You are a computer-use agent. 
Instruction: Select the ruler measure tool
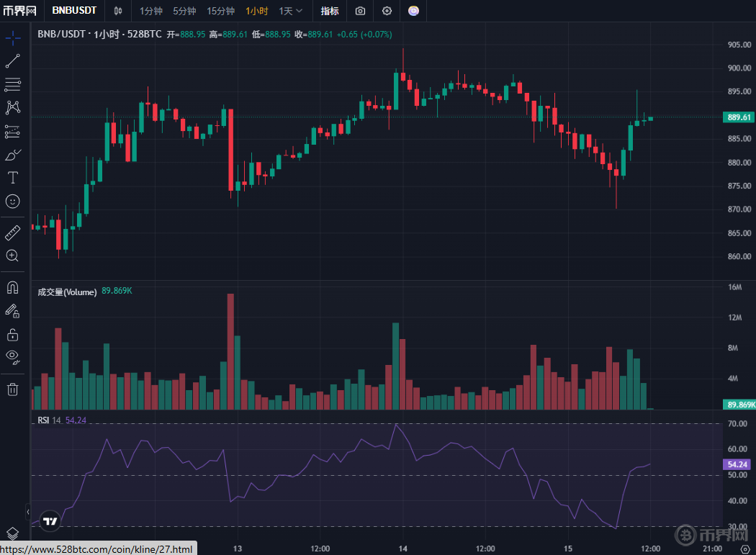coord(13,233)
